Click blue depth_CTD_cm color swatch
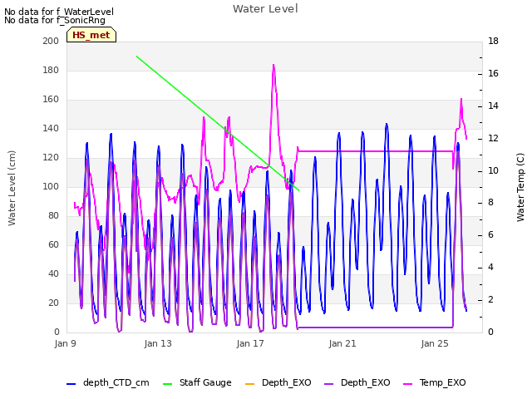The height and width of the screenshot is (399, 532). tap(71, 384)
